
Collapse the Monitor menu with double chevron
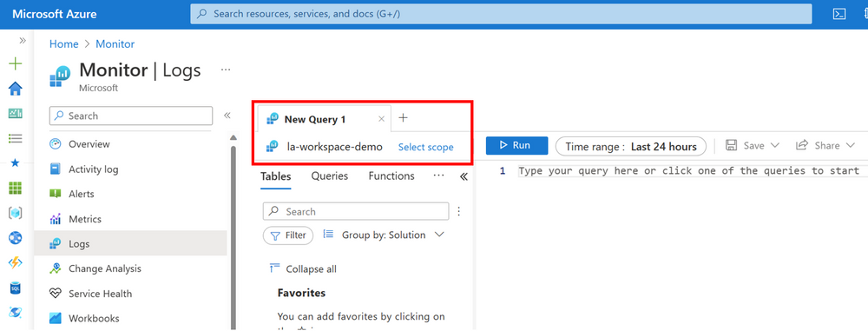coord(227,116)
